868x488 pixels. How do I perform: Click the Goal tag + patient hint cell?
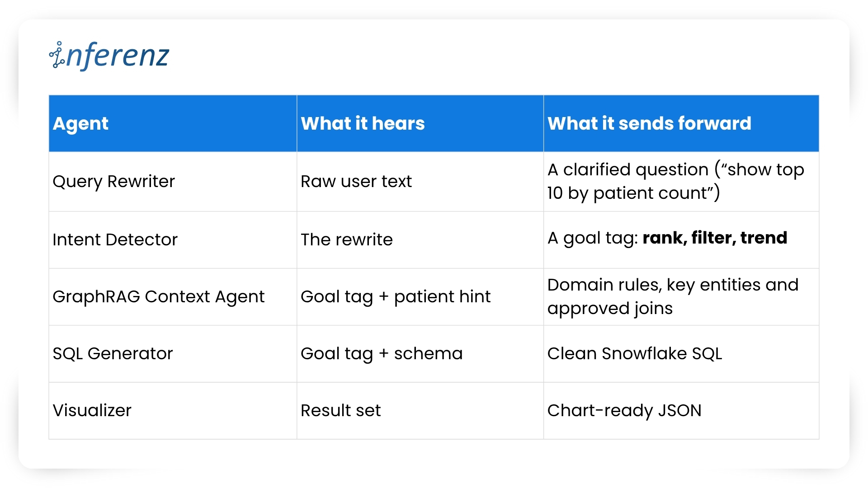point(420,297)
